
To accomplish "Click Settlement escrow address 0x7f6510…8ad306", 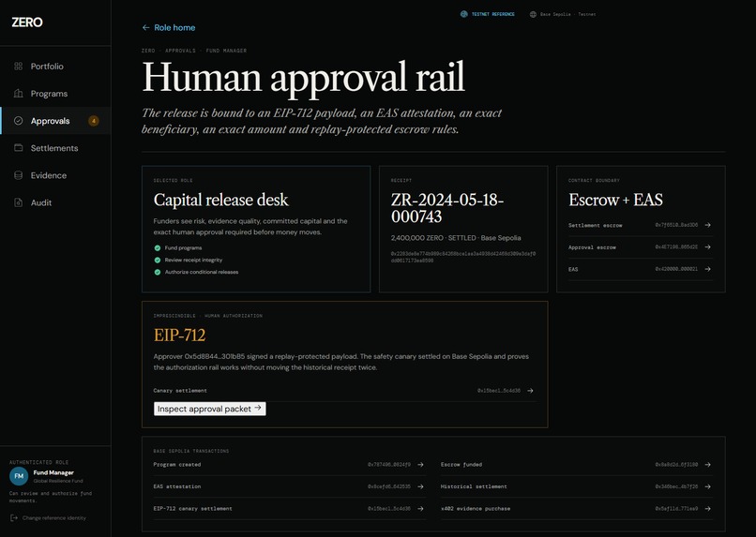I will click(676, 225).
